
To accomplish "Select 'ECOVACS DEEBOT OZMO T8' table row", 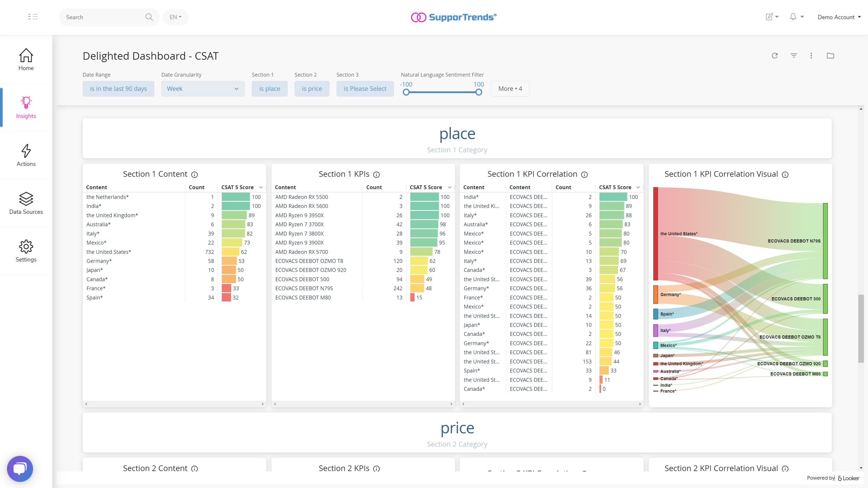I will point(363,261).
